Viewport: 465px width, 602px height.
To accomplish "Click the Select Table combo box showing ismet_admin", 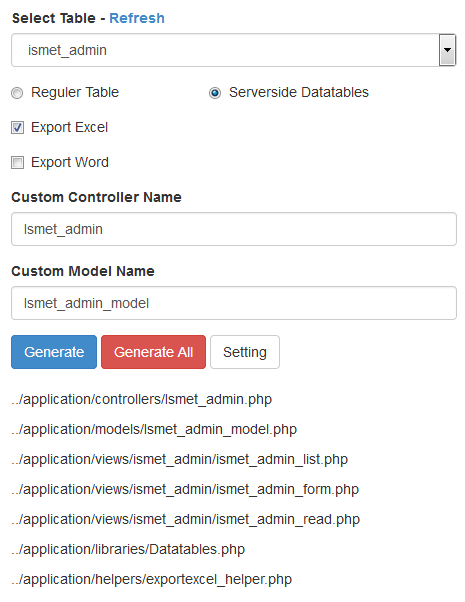I will (233, 50).
